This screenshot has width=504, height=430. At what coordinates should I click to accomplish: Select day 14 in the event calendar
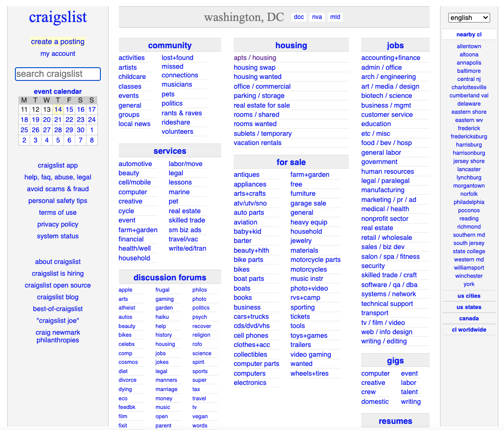click(58, 109)
